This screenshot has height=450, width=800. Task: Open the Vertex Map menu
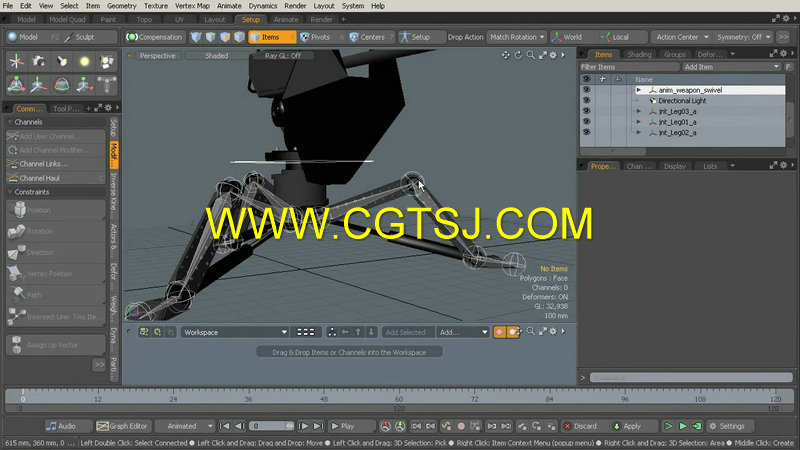click(x=192, y=6)
